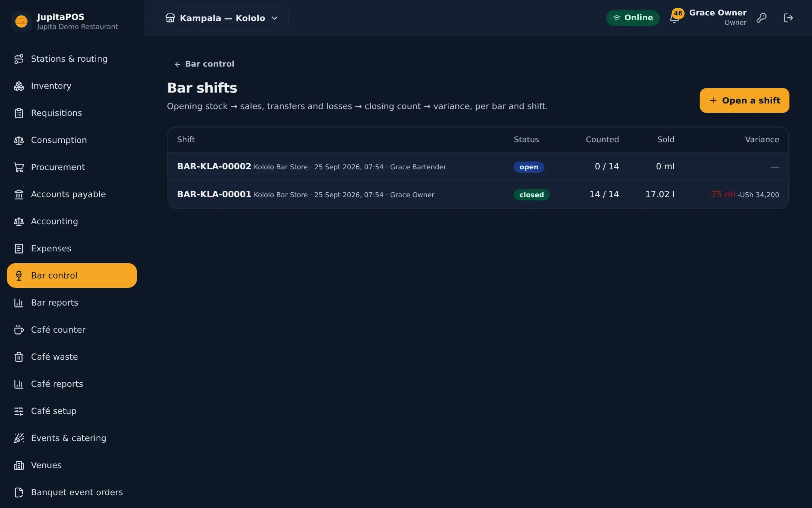Click the Bar shifts page heading
812x508 pixels.
[x=202, y=88]
